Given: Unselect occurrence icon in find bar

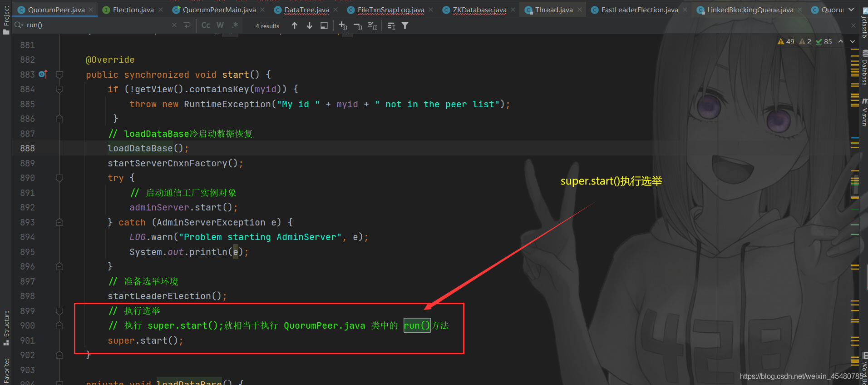Looking at the screenshot, I should pos(358,26).
